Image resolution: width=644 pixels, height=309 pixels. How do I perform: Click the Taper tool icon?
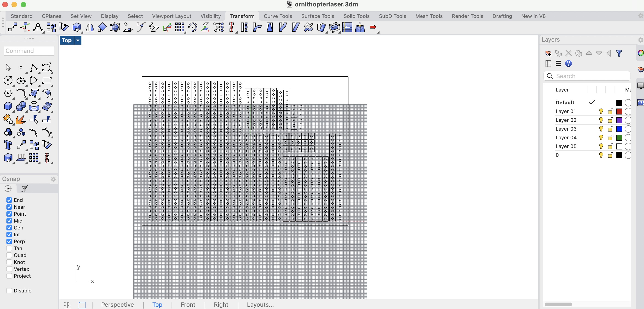[x=270, y=27]
